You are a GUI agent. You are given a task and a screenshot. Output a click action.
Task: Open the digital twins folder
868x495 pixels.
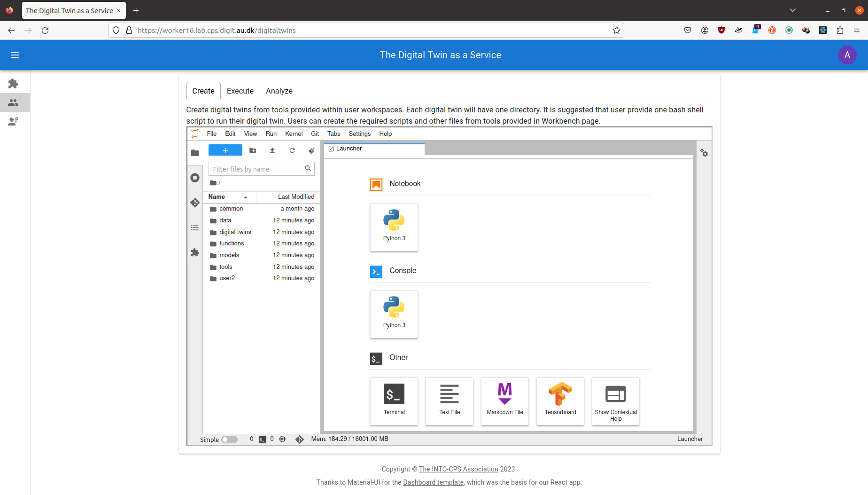pyautogui.click(x=262, y=232)
